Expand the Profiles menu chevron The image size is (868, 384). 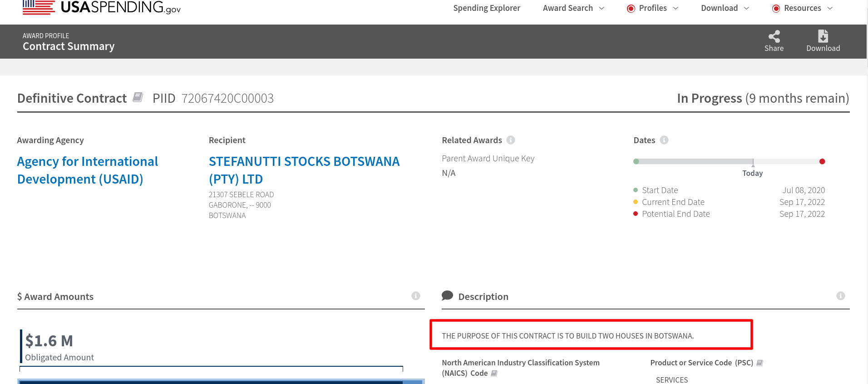(676, 8)
